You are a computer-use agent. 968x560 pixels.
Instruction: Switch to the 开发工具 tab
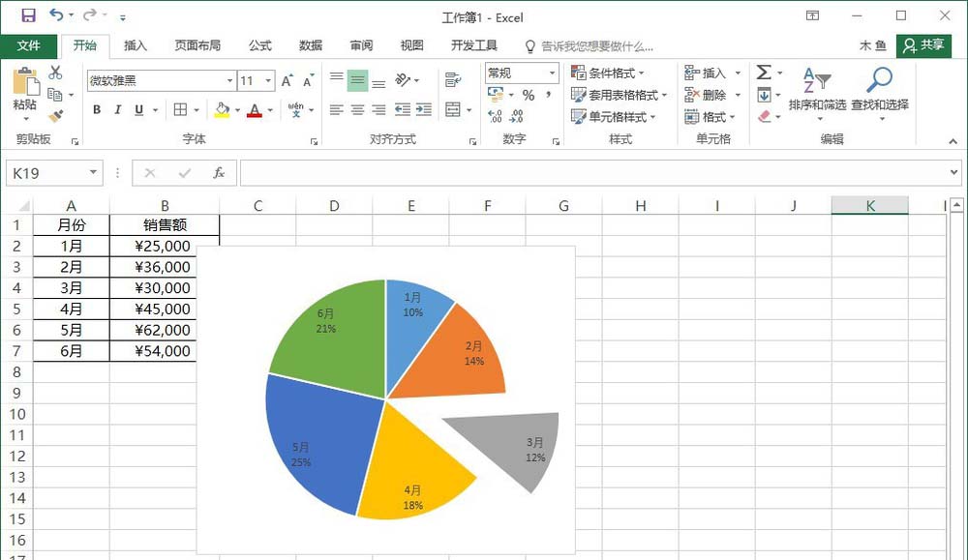point(474,45)
